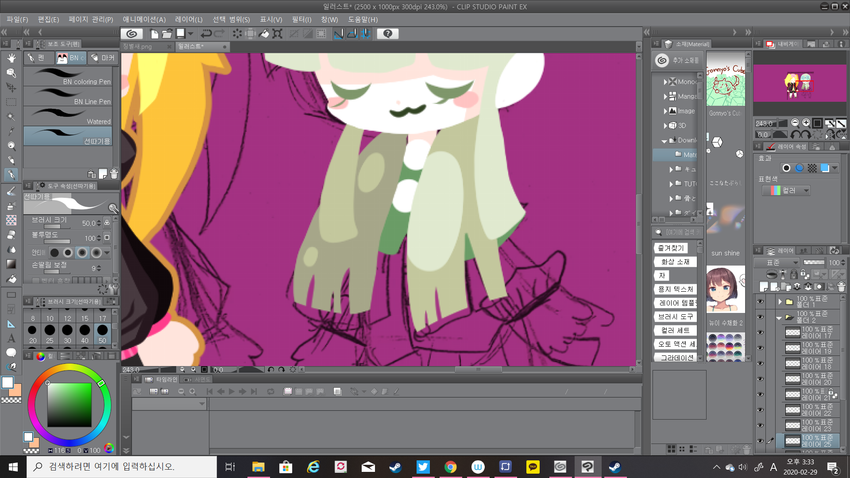Open Clip Studio via spiral icon

click(x=131, y=34)
